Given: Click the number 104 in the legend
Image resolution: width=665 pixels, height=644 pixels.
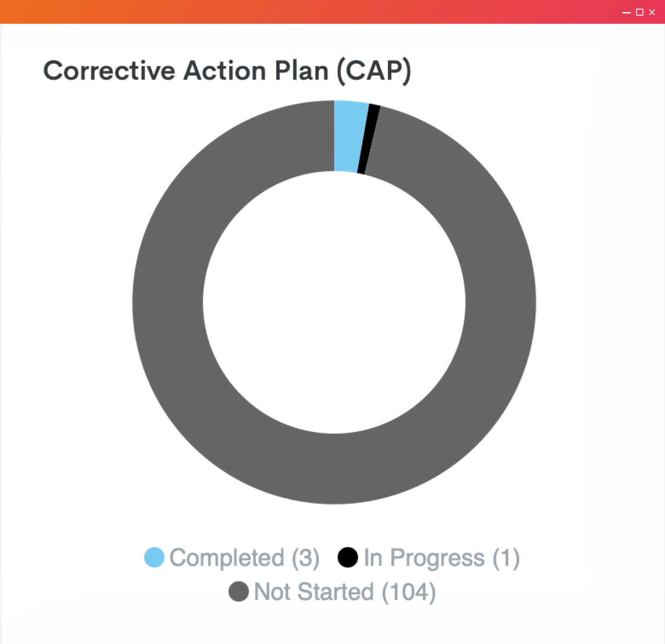Looking at the screenshot, I should 409,592.
